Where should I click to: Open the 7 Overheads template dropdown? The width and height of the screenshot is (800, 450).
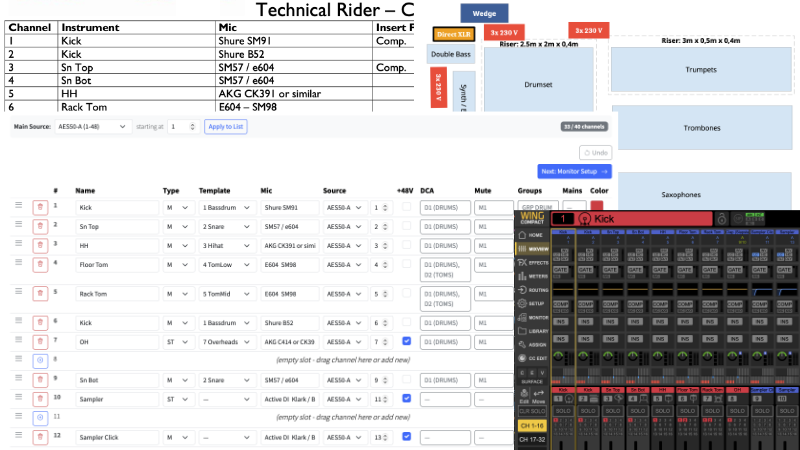point(226,342)
